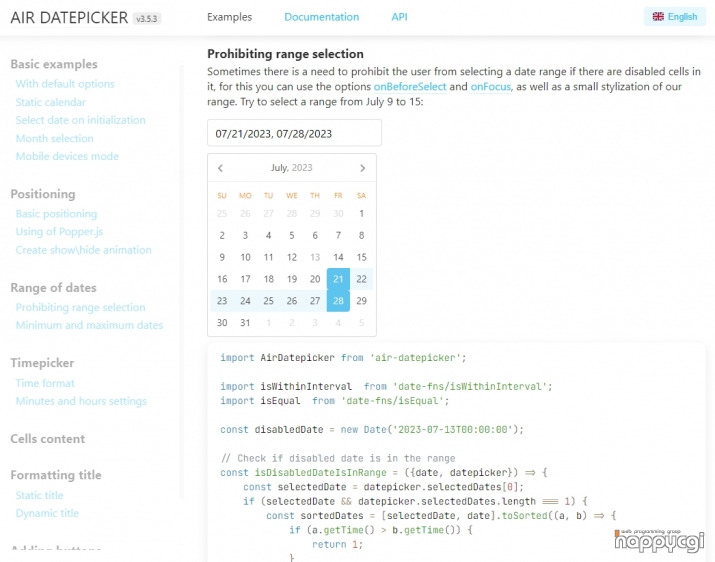Screen dimensions: 715x562
Task: Click the disabled July 13 cell
Action: point(315,257)
